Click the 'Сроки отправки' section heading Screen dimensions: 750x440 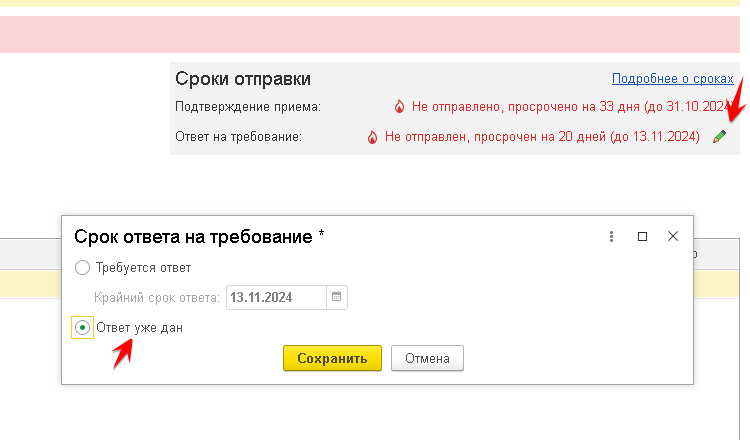[243, 79]
